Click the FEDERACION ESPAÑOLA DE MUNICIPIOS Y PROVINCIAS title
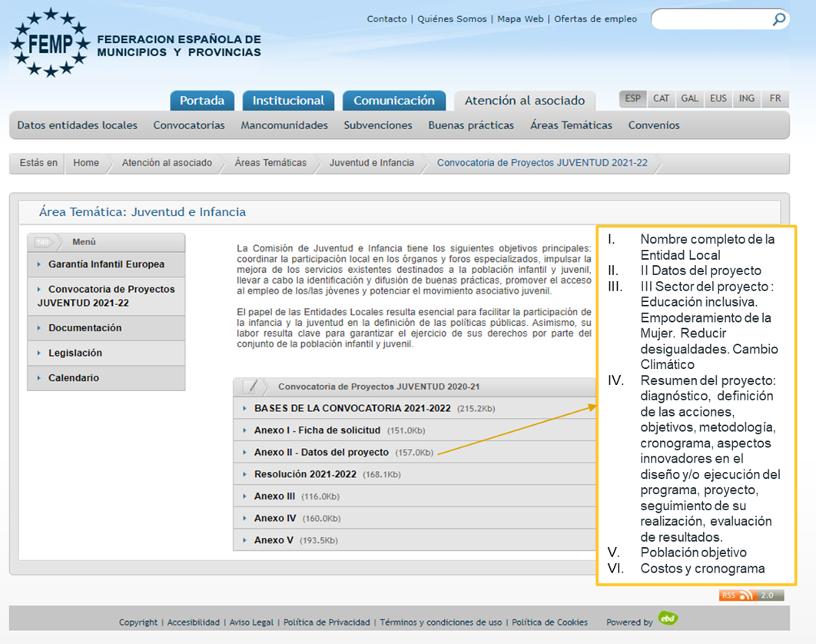 [179, 46]
